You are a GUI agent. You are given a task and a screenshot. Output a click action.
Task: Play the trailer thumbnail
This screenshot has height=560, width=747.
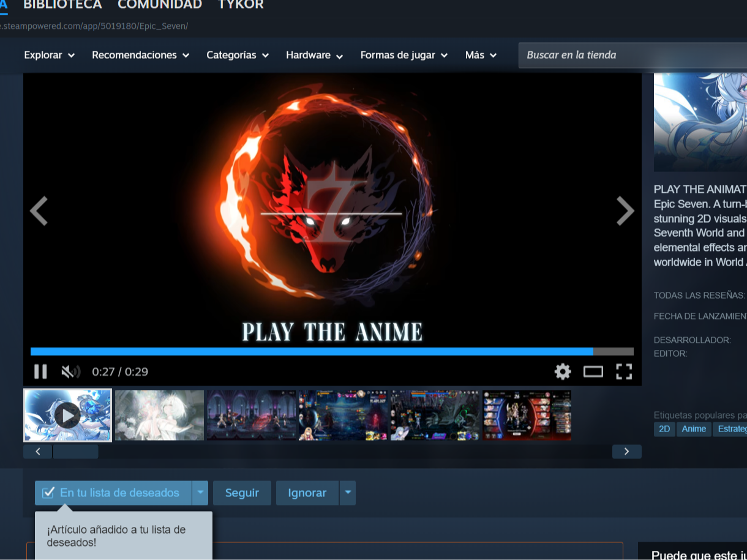[67, 415]
